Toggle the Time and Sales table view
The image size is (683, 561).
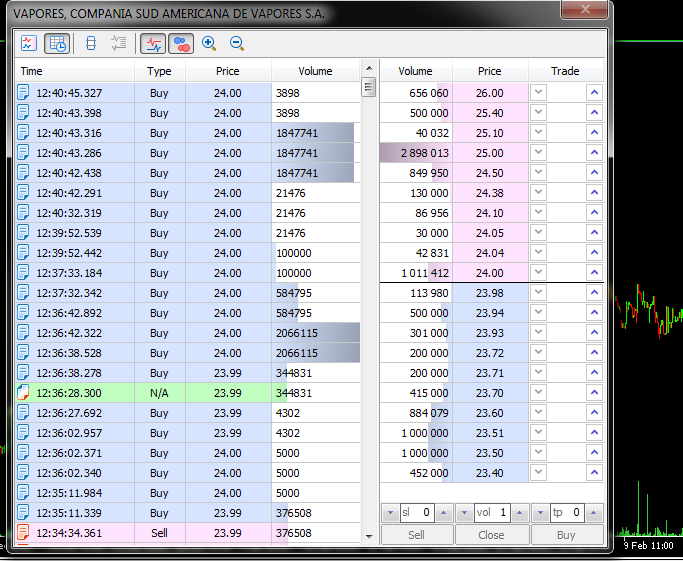pyautogui.click(x=57, y=43)
